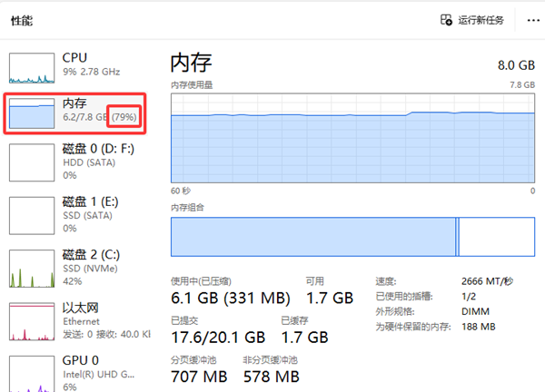545x392 pixels.
Task: Select the GPU 0 thumbnail graph
Action: 32,372
